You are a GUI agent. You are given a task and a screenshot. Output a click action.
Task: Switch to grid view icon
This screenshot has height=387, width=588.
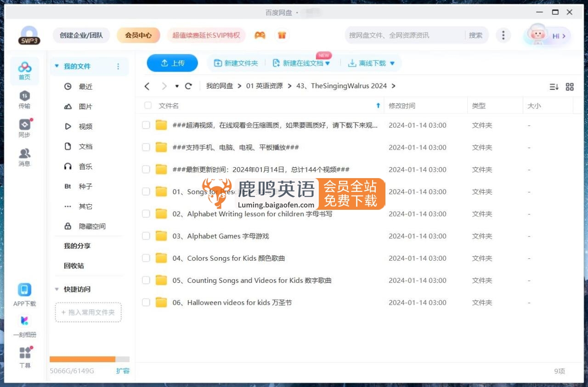pos(570,87)
